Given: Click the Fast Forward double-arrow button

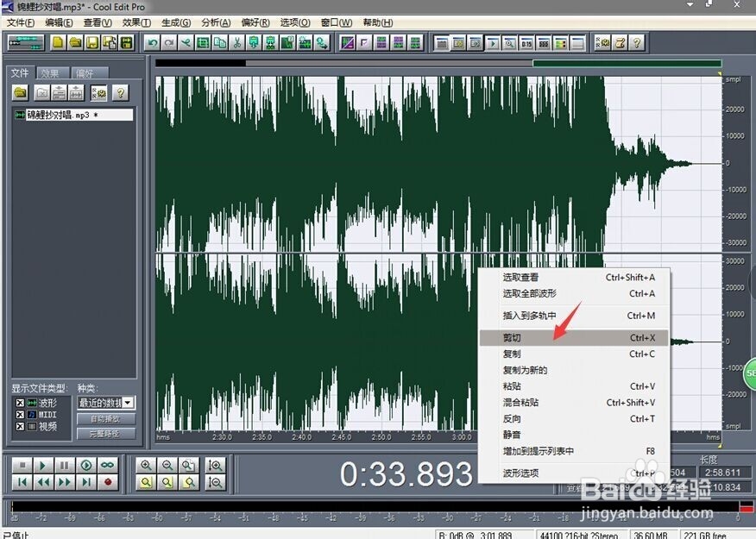Looking at the screenshot, I should pyautogui.click(x=64, y=482).
